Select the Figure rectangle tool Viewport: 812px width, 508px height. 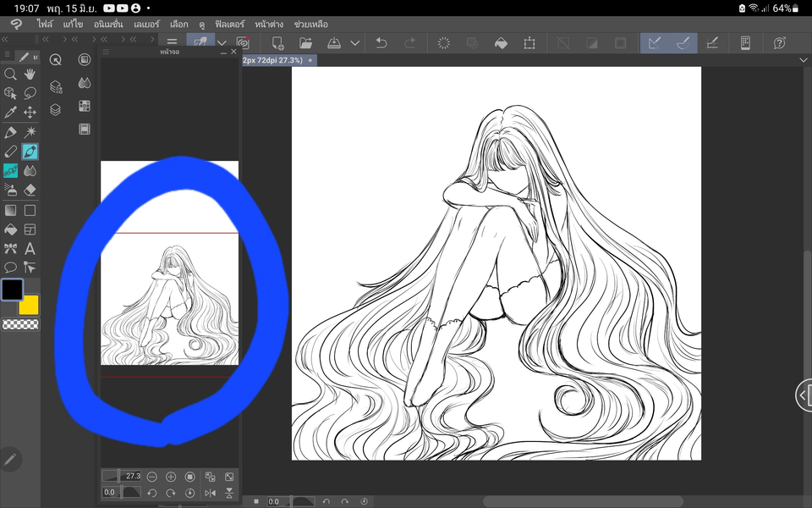[30, 211]
